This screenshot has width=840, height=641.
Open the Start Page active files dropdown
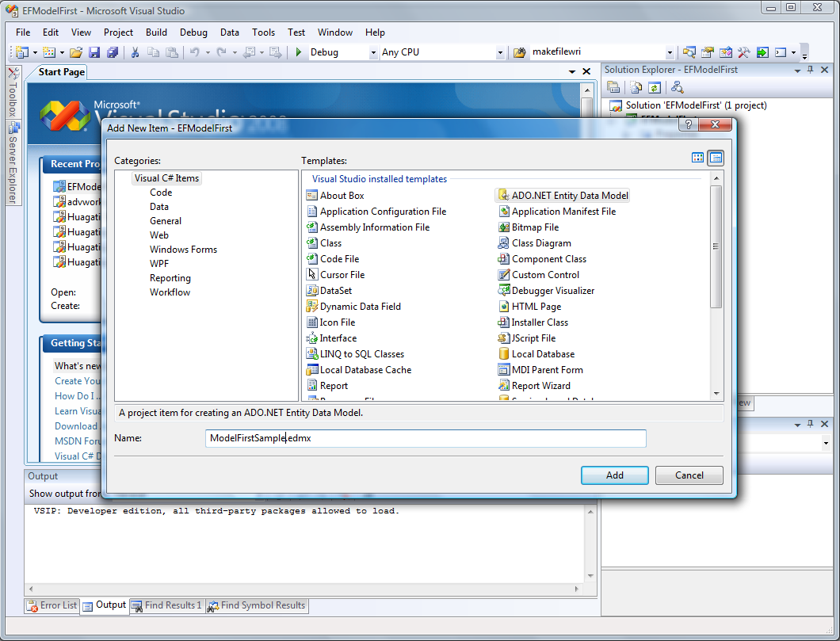(x=572, y=71)
